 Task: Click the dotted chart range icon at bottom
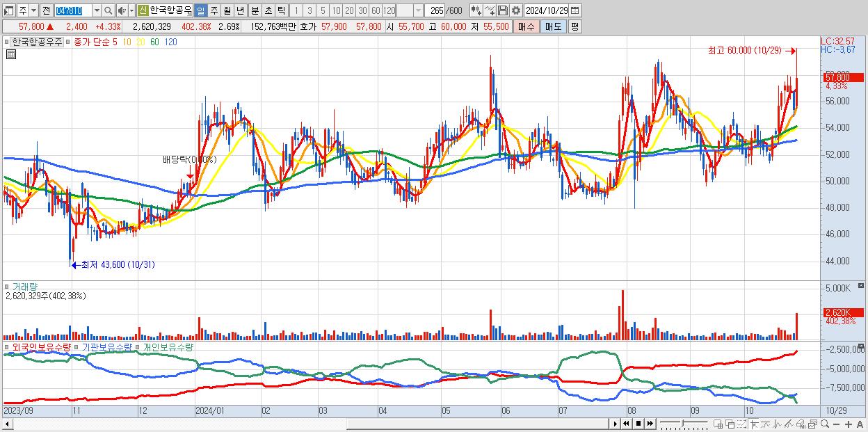pyautogui.click(x=742, y=424)
